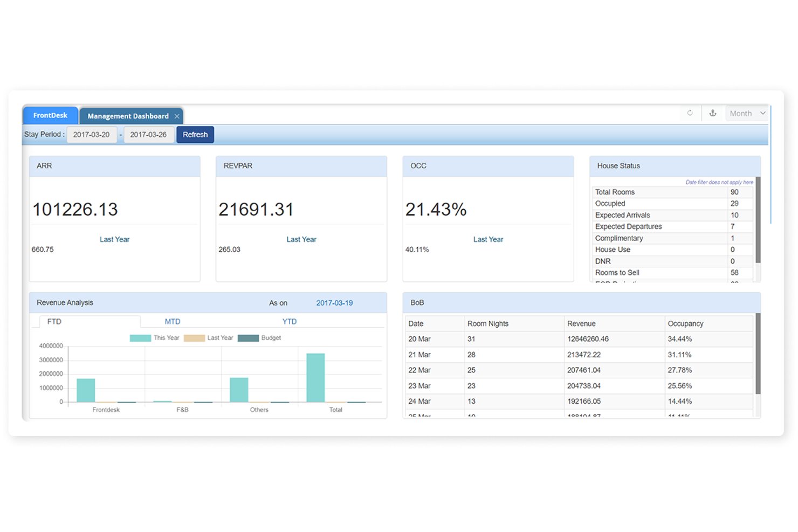Click the BoB table scrollbar

click(x=758, y=354)
